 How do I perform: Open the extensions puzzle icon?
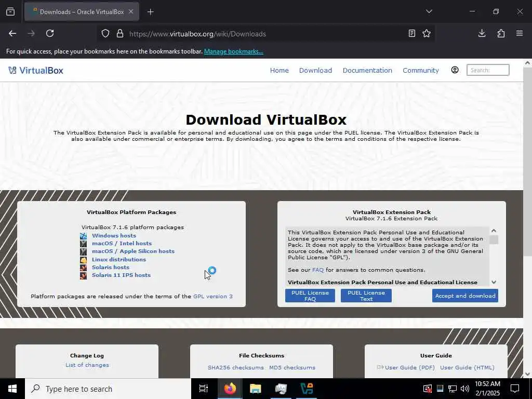tap(501, 34)
